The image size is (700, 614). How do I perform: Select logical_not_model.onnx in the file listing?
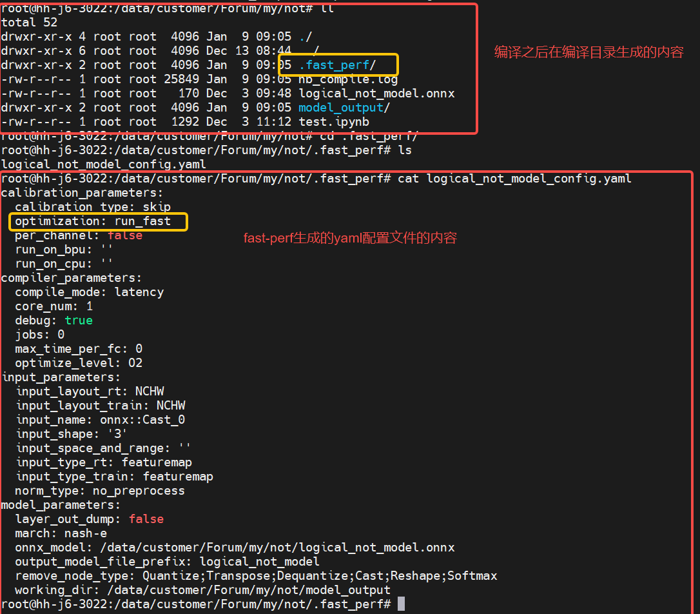point(376,94)
